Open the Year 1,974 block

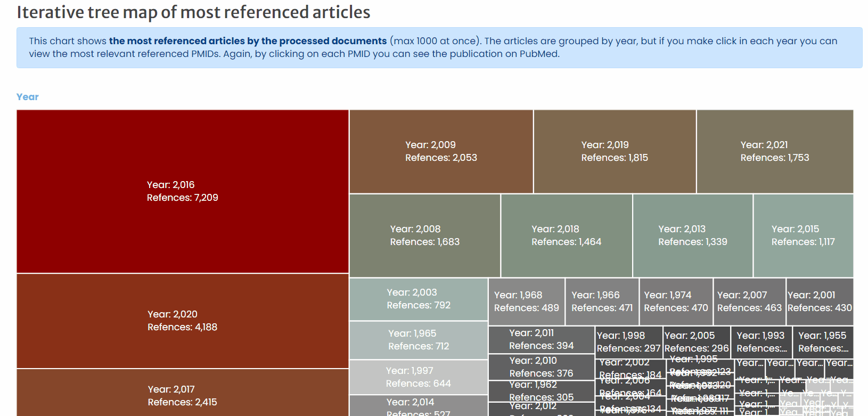point(676,301)
